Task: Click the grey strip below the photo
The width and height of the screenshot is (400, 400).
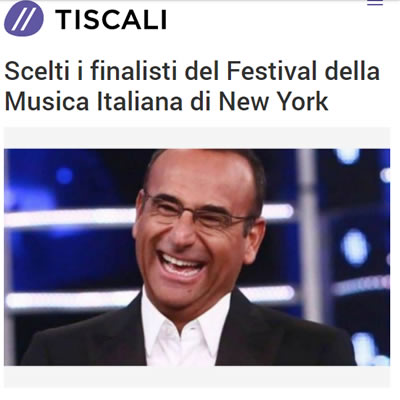Action: [197, 377]
